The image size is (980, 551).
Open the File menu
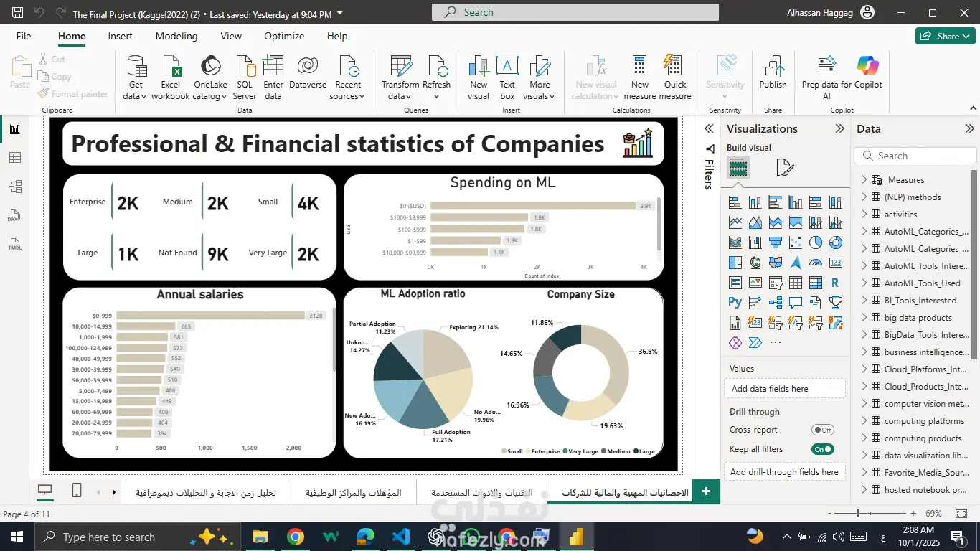tap(24, 36)
